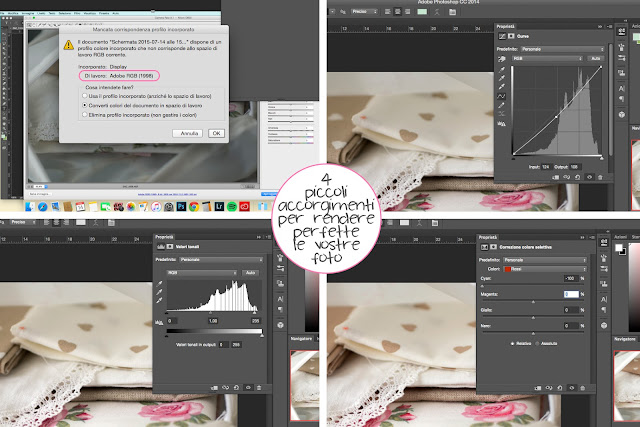Image resolution: width=640 pixels, height=427 pixels.
Task: Click reset icon in Valori tonali panel footer
Action: click(x=236, y=387)
